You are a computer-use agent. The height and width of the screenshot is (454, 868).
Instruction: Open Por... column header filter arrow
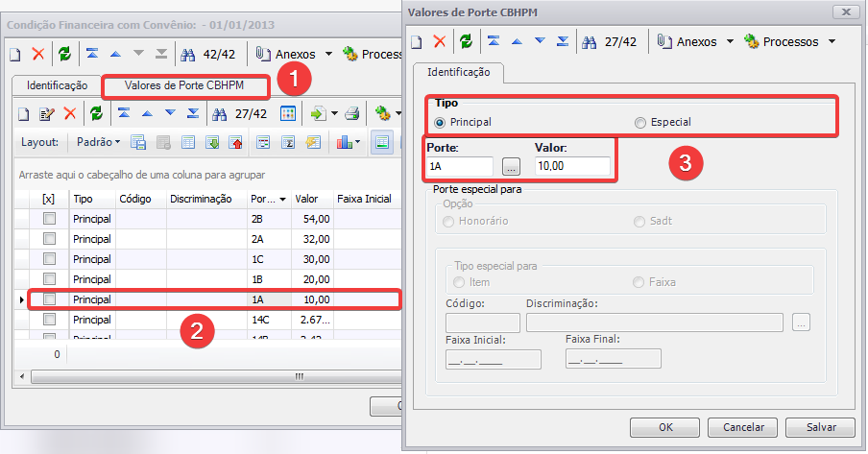pyautogui.click(x=283, y=200)
